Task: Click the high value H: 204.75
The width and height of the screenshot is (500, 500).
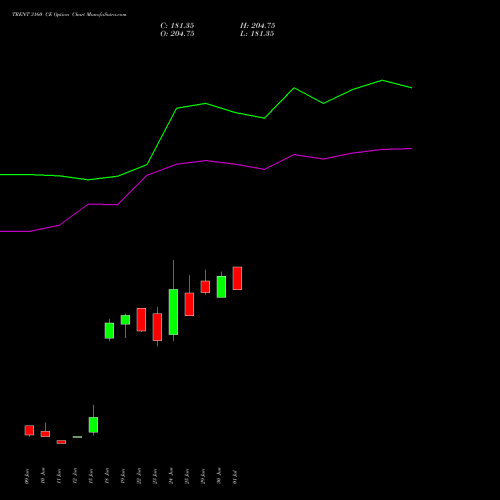Action: coord(258,26)
